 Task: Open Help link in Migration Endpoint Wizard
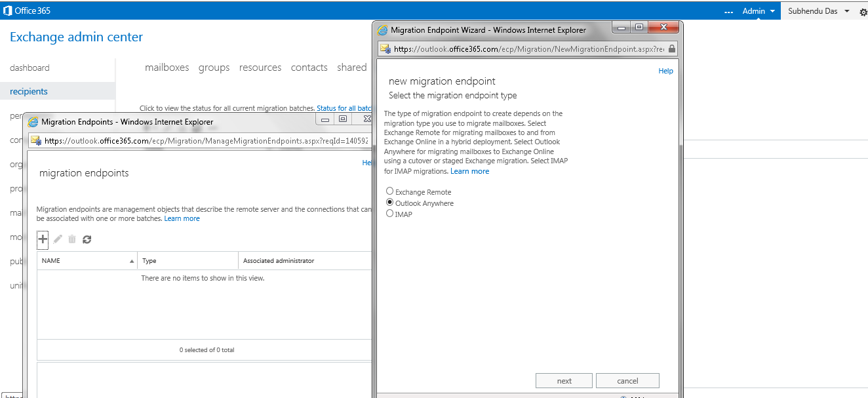665,71
